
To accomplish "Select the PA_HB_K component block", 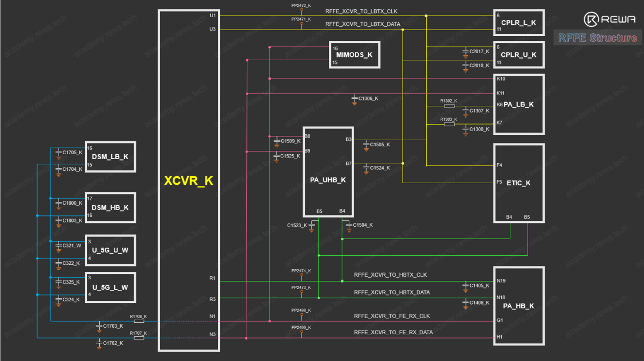I will (x=519, y=306).
